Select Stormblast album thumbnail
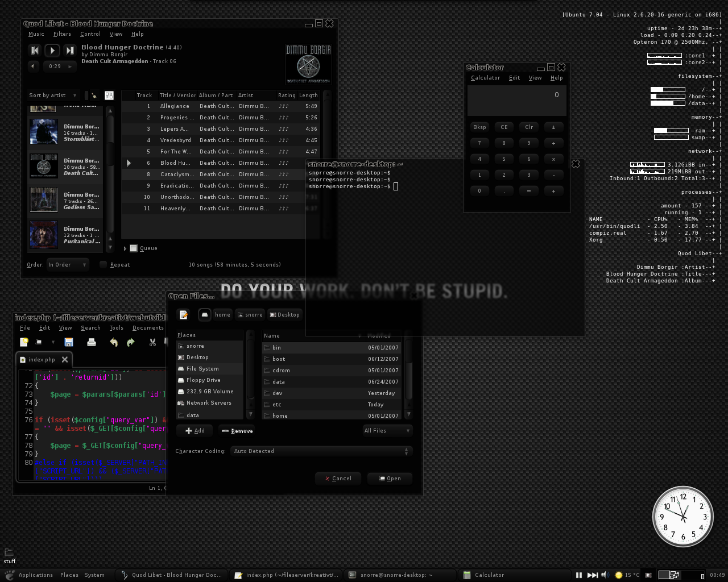Image resolution: width=728 pixels, height=582 pixels. [44, 132]
